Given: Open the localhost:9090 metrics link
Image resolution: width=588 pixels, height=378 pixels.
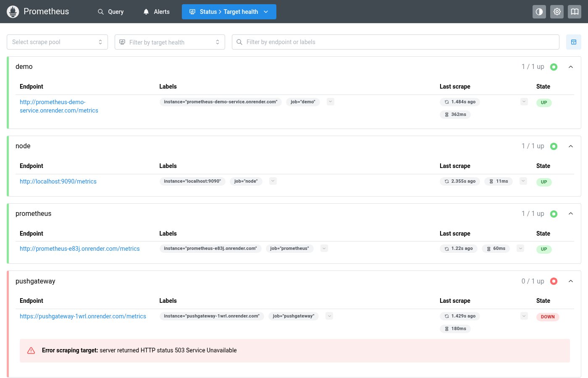Looking at the screenshot, I should click(58, 181).
